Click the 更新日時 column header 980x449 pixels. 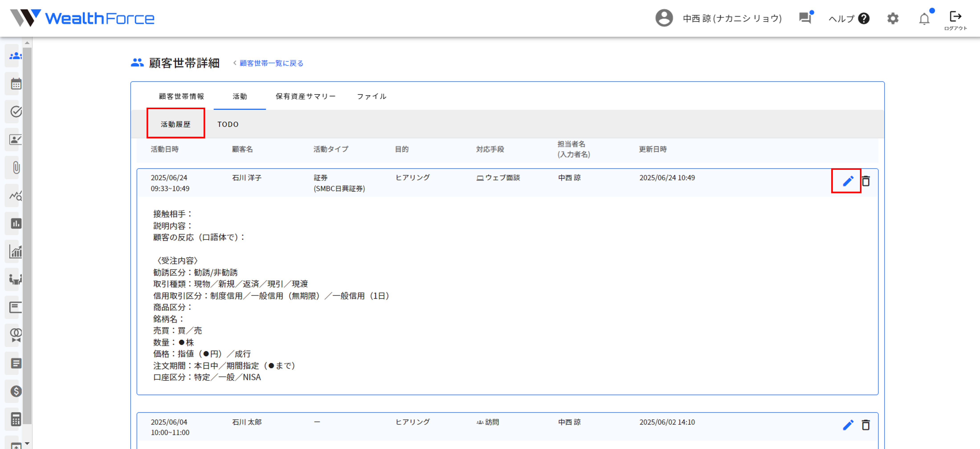pyautogui.click(x=652, y=149)
